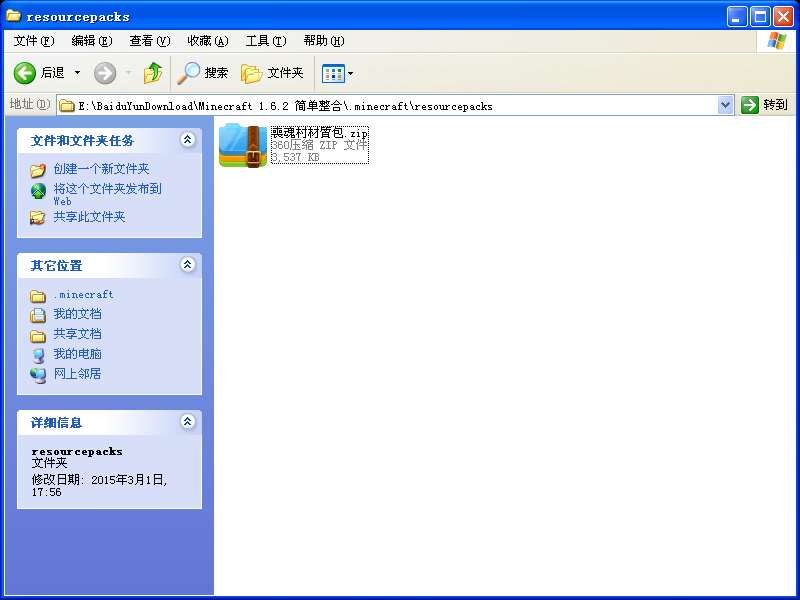Click the 360压缩 ZIP 文件 type text
The image size is (800, 600).
(319, 145)
